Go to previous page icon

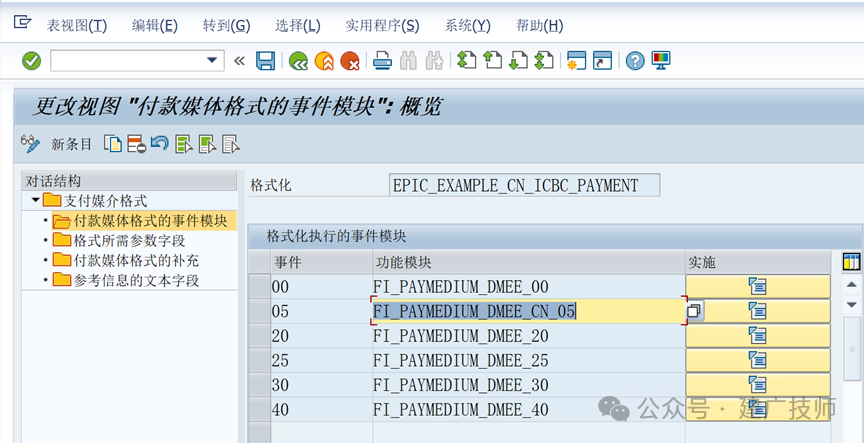click(x=493, y=61)
